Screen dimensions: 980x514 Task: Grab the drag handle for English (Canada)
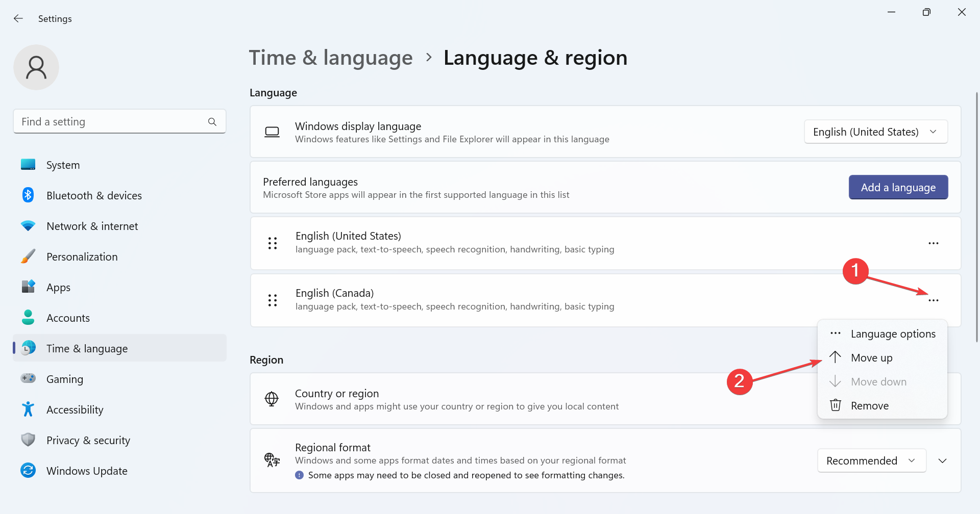point(273,300)
